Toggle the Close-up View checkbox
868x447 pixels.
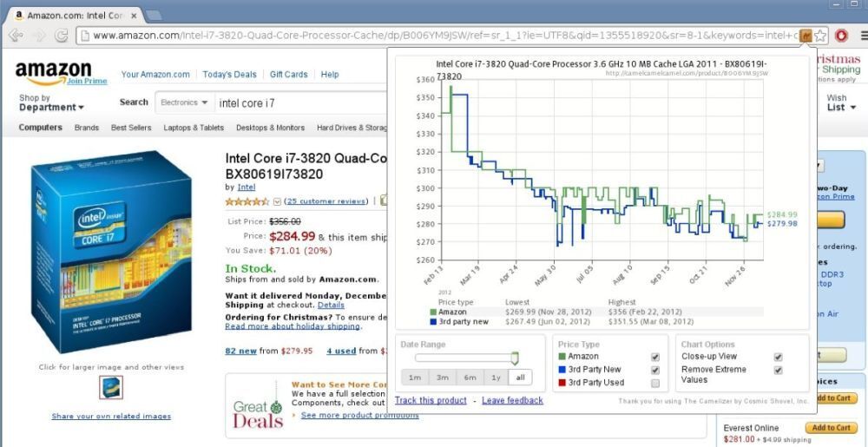[778, 357]
